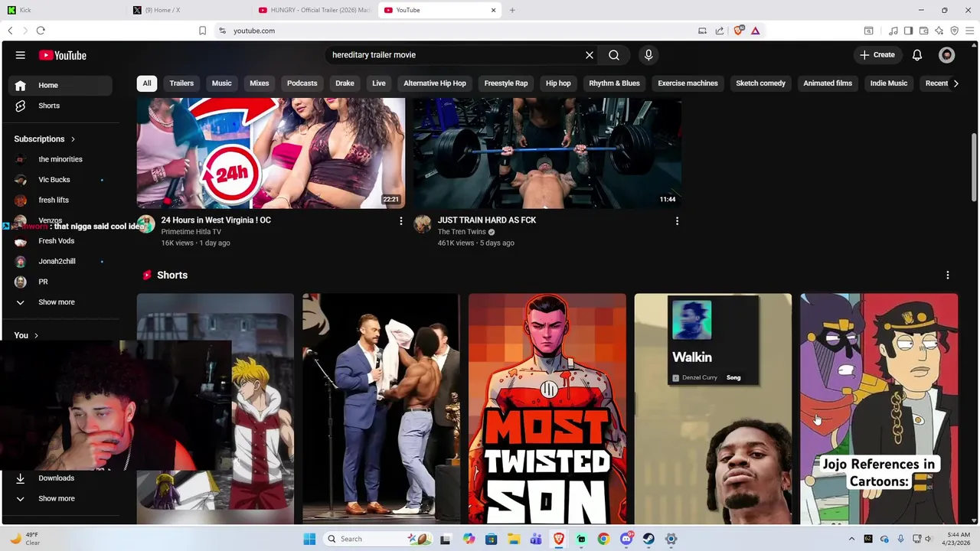Open the Shorts shelf more-options menu
The image size is (980, 551).
coord(948,275)
